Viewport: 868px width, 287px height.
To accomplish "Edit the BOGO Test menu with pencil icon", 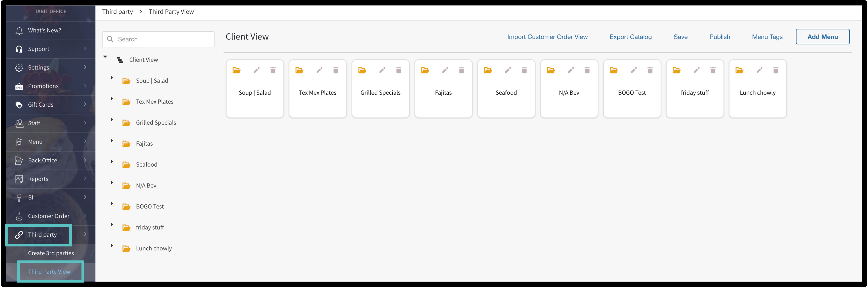I will click(x=634, y=70).
